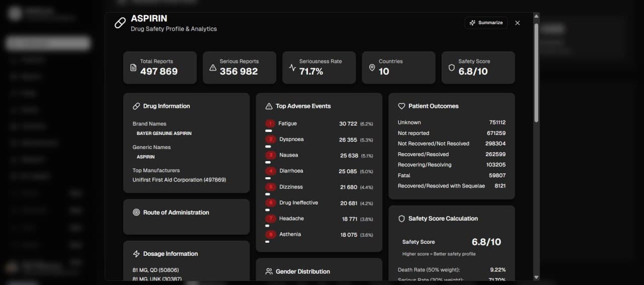Click the shield icon beside Safety Score Calculation

(x=401, y=219)
